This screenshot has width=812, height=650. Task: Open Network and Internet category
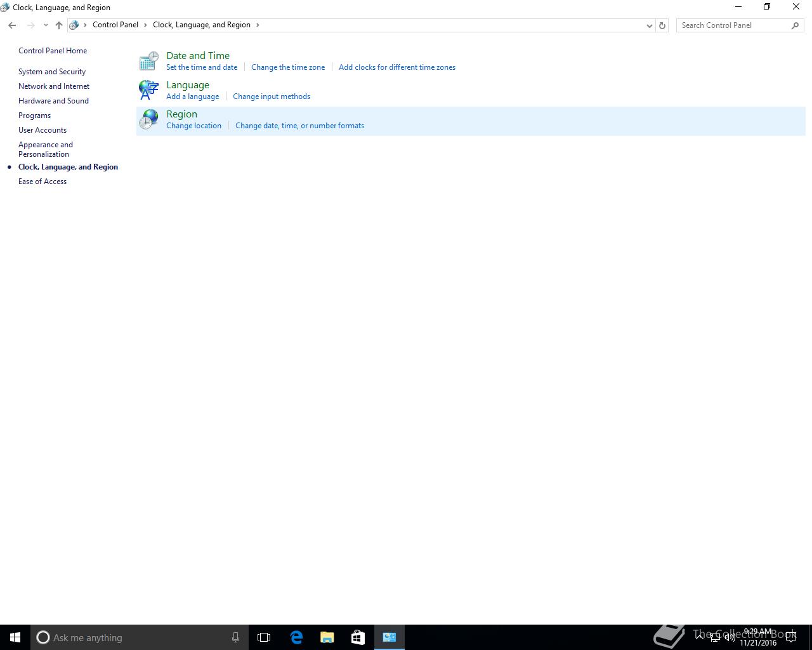click(x=54, y=86)
